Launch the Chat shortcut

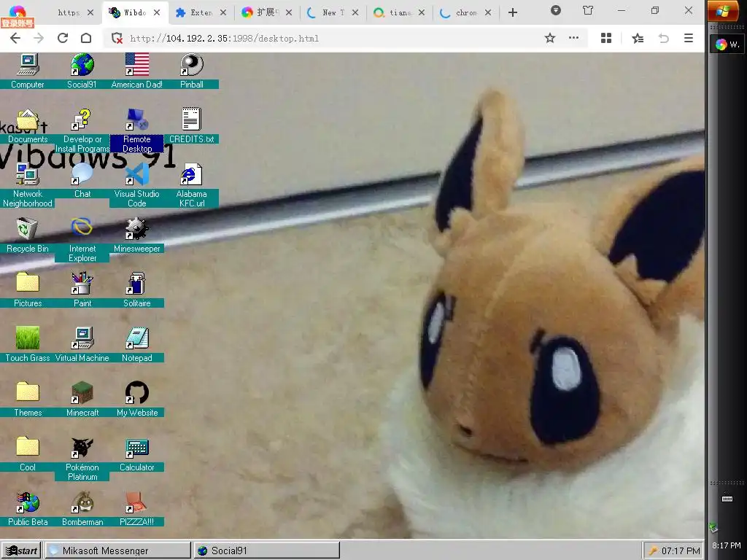tap(82, 180)
